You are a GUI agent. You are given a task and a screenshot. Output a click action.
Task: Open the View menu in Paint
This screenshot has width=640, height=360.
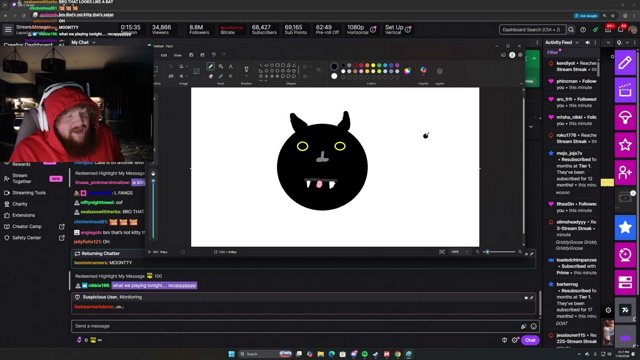[178, 55]
